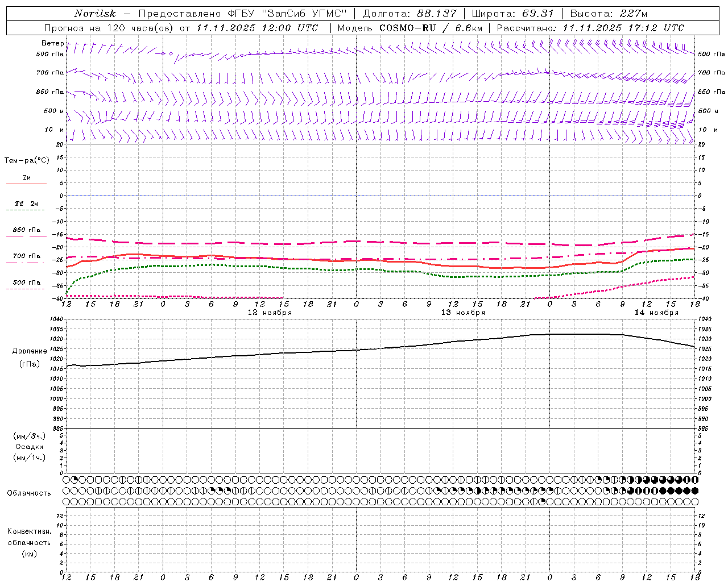
Task: Click the Тем-ра(°C) temperature panel label
Action: (x=27, y=161)
